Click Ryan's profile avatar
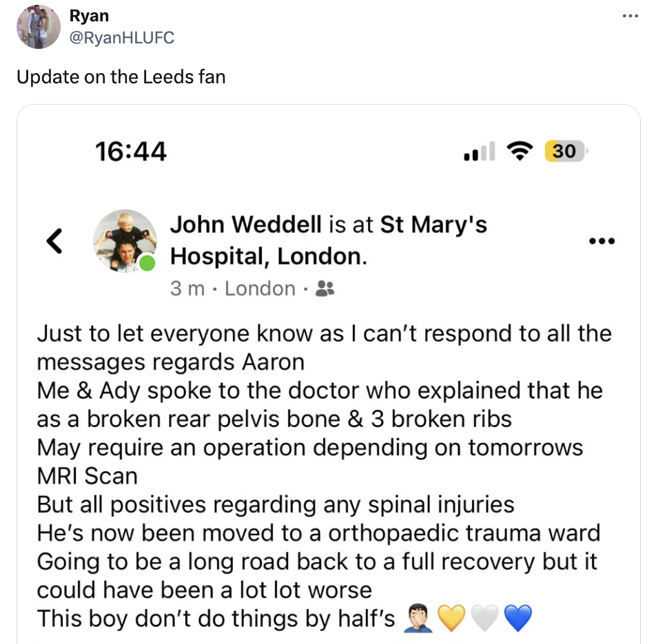 pos(38,27)
